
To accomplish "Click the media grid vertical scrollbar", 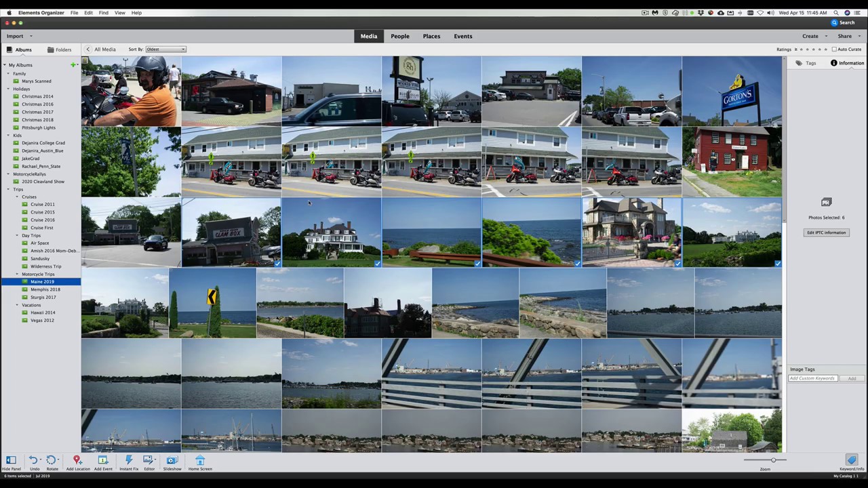I will pos(784,139).
